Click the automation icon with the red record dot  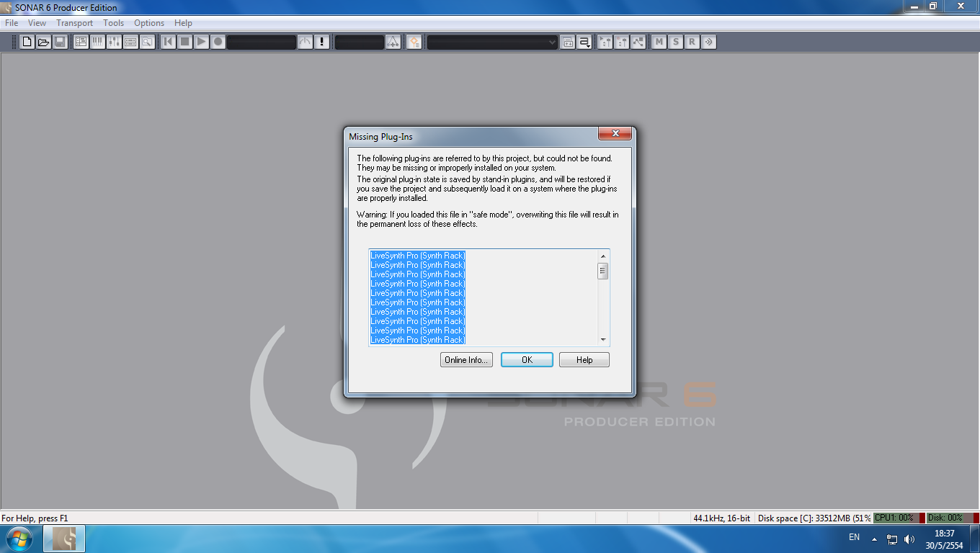(x=622, y=42)
